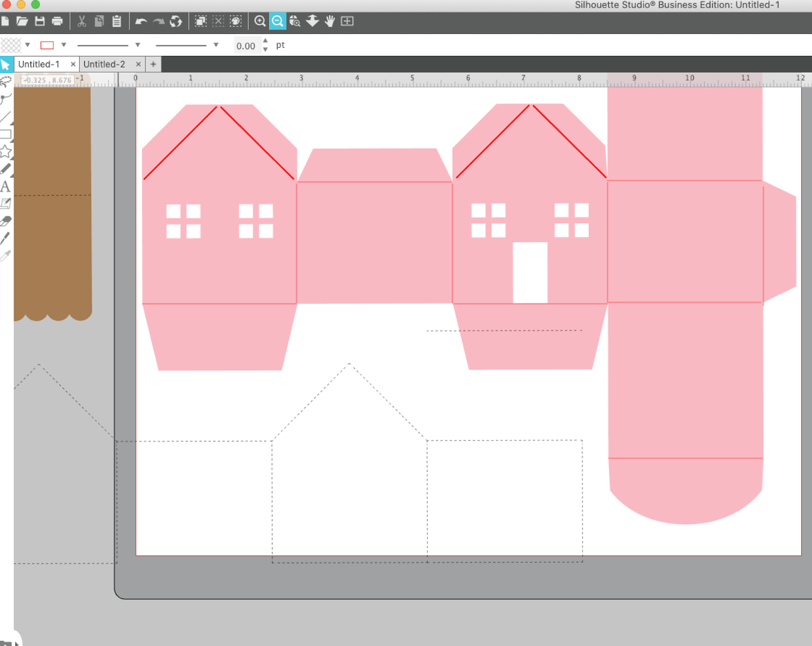The width and height of the screenshot is (812, 646).
Task: Open the fill pattern dropdown
Action: 27,45
